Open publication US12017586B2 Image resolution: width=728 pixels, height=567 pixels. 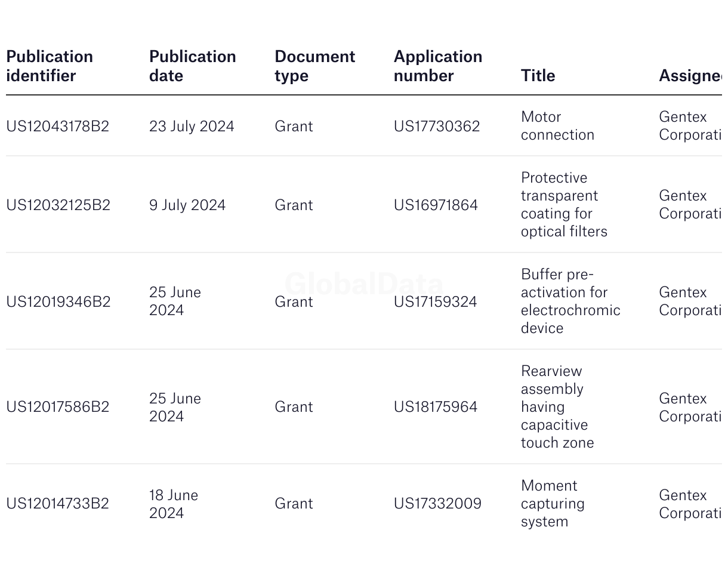[x=58, y=406]
